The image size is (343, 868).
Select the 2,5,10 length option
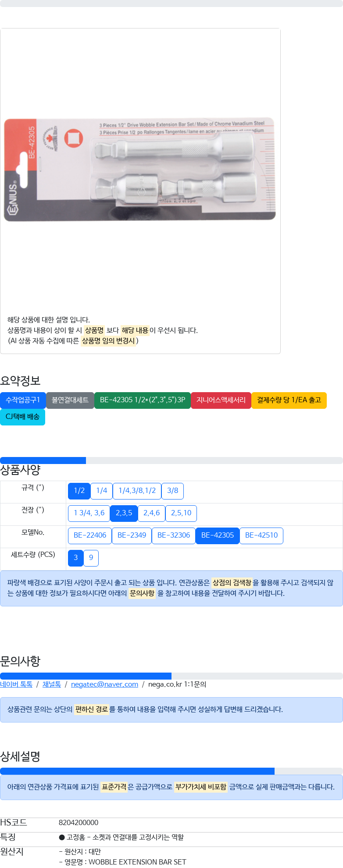[x=181, y=513]
